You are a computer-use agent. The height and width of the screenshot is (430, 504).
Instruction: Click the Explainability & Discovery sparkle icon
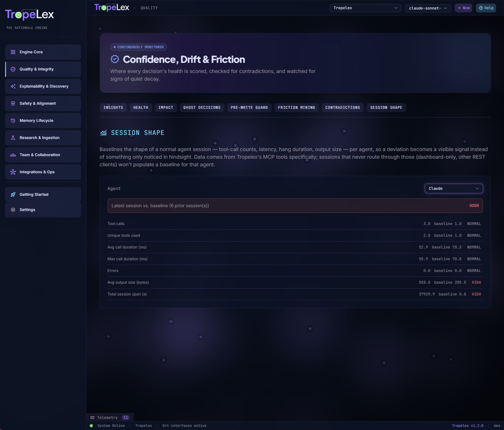tap(13, 86)
